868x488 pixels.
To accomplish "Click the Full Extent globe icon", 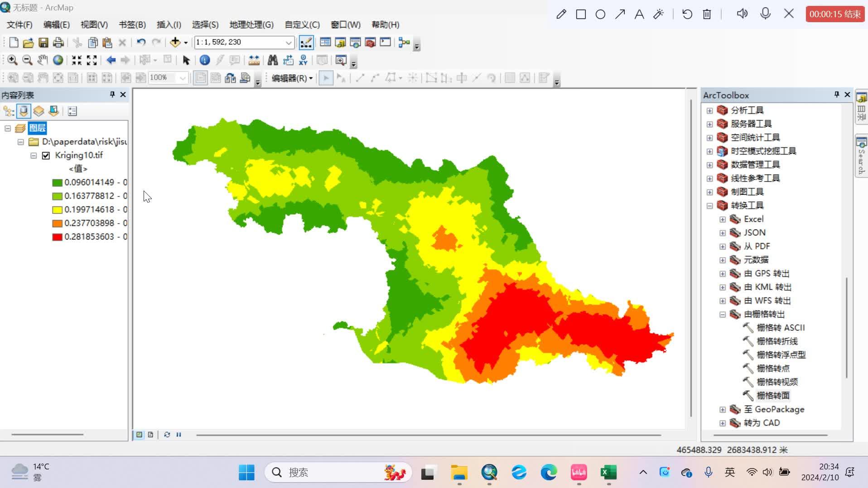I will pyautogui.click(x=58, y=60).
